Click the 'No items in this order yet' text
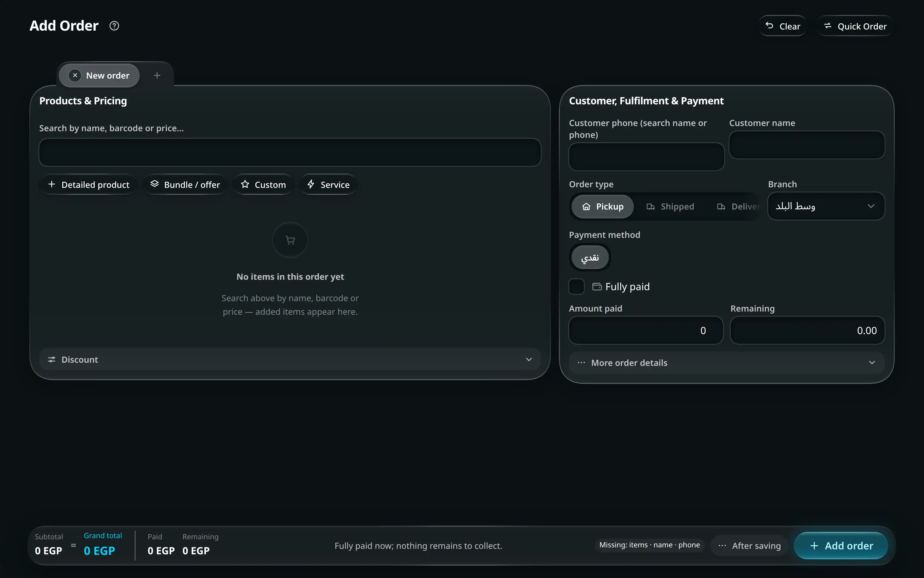Image resolution: width=924 pixels, height=578 pixels. 290,277
